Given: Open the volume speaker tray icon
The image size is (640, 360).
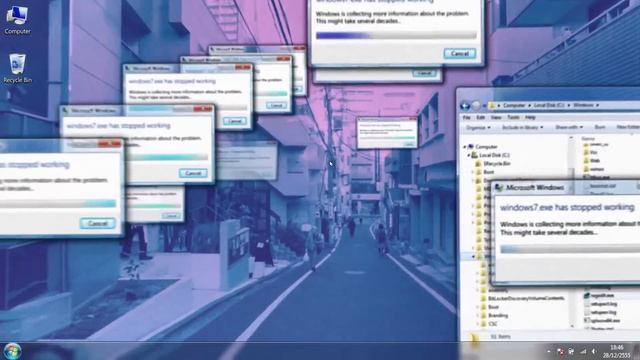Looking at the screenshot, I should pos(594,351).
